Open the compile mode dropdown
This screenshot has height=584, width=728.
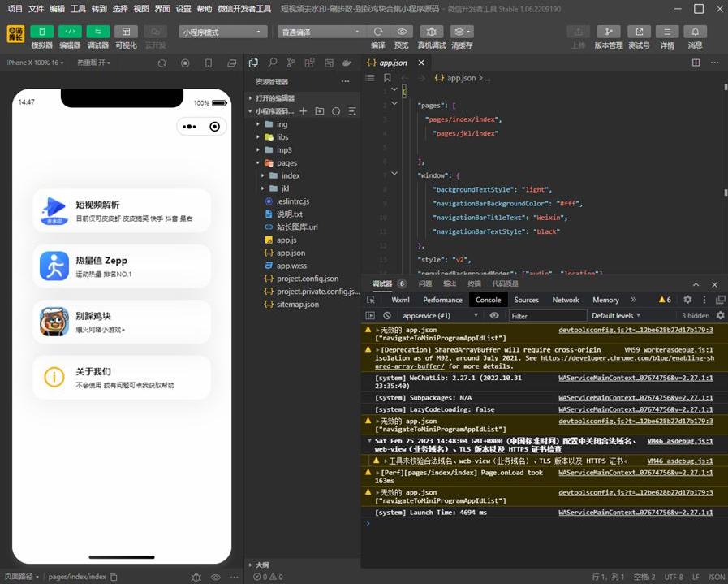click(321, 32)
